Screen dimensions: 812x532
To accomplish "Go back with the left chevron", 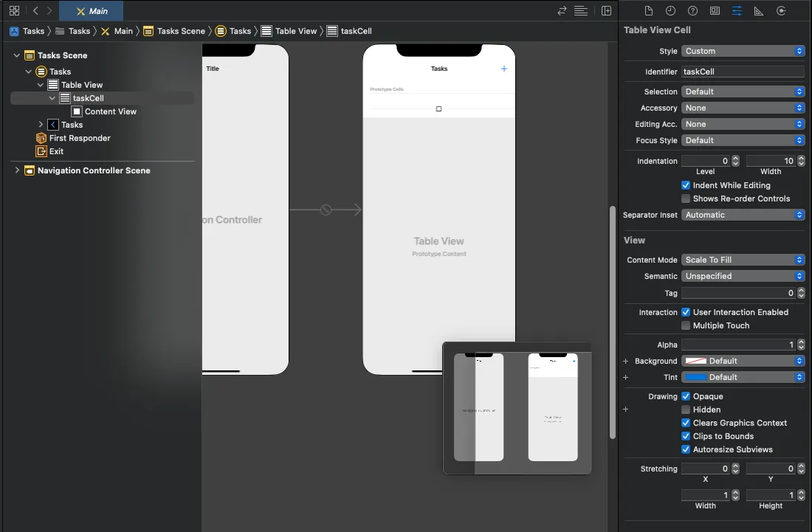I will pos(35,11).
